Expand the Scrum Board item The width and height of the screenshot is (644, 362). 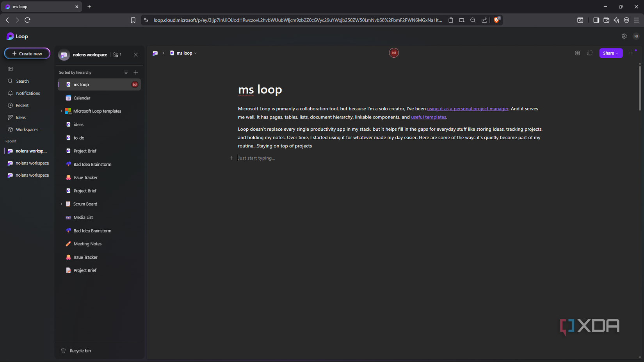[61, 204]
